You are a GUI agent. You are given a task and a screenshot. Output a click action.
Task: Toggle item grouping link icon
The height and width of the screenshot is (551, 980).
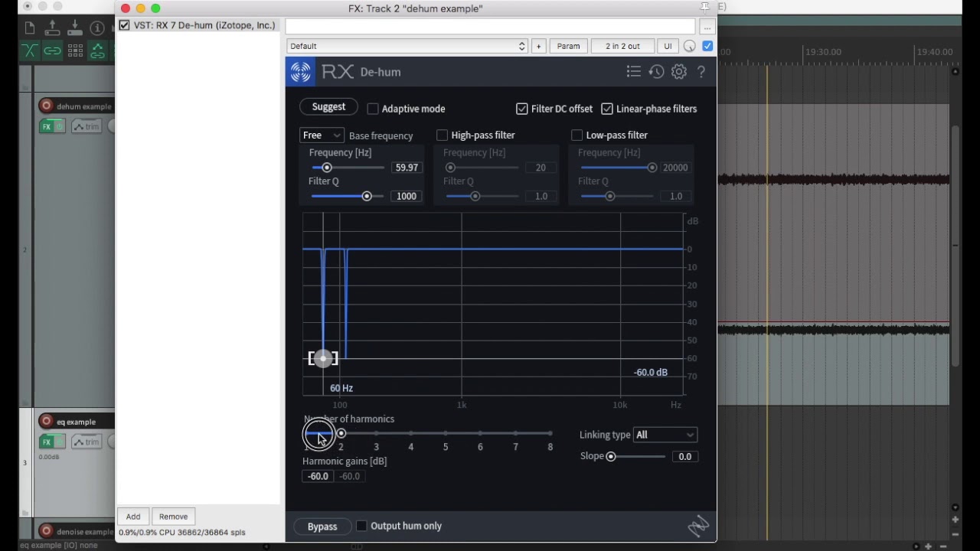[52, 51]
